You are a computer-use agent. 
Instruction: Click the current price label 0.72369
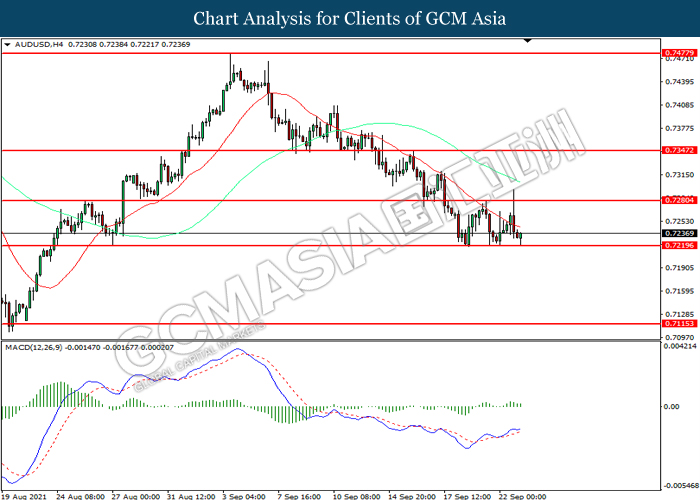pos(679,233)
